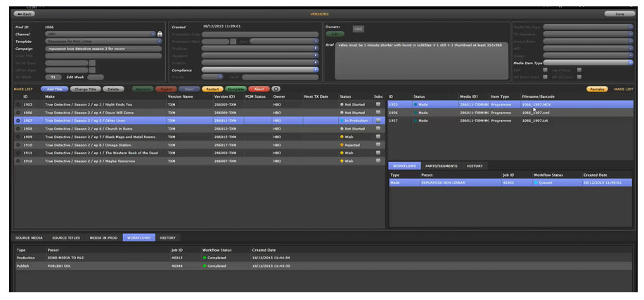Image resolution: width=644 pixels, height=300 pixels.
Task: Open the calendar picker for Off-Air Date
Action: pos(92,70)
